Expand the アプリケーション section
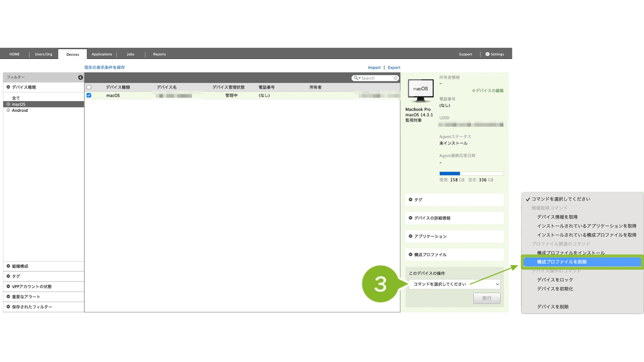644x362 pixels. click(x=454, y=236)
